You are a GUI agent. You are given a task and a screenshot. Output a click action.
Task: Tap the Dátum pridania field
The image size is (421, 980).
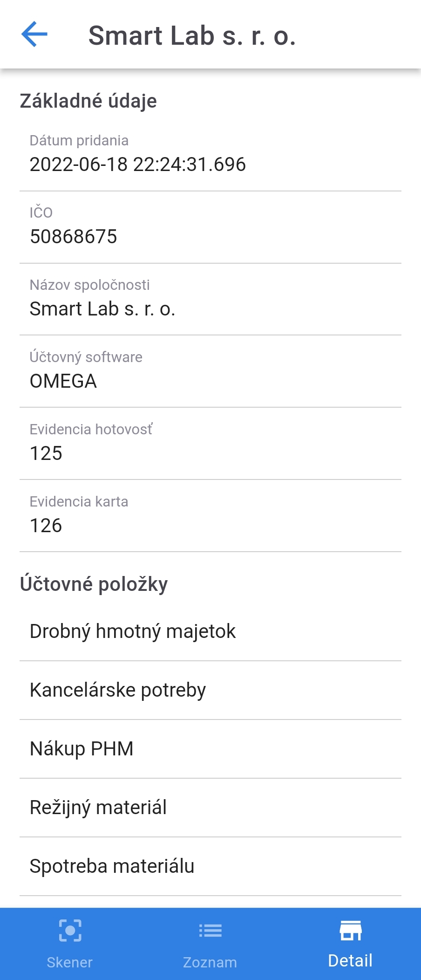click(x=210, y=155)
